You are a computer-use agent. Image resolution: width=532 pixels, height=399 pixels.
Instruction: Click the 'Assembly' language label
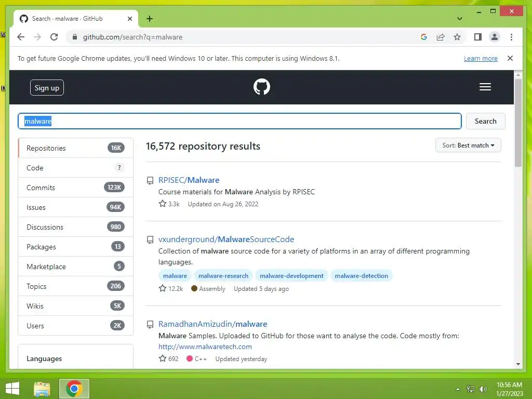coord(212,289)
